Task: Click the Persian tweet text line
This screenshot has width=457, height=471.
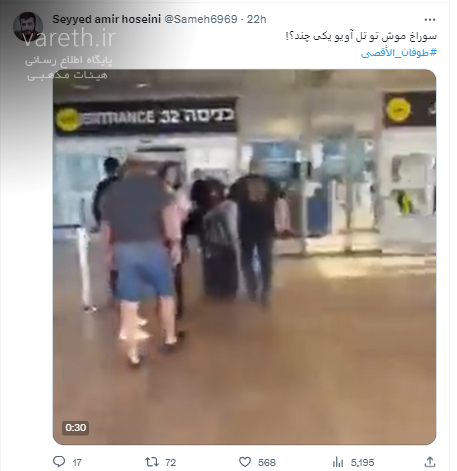Action: (361, 36)
